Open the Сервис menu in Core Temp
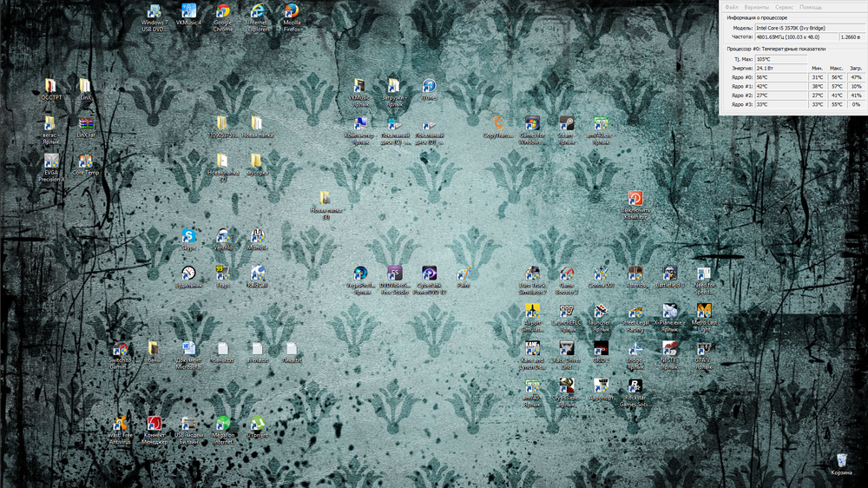The width and height of the screenshot is (868, 488). (x=784, y=7)
